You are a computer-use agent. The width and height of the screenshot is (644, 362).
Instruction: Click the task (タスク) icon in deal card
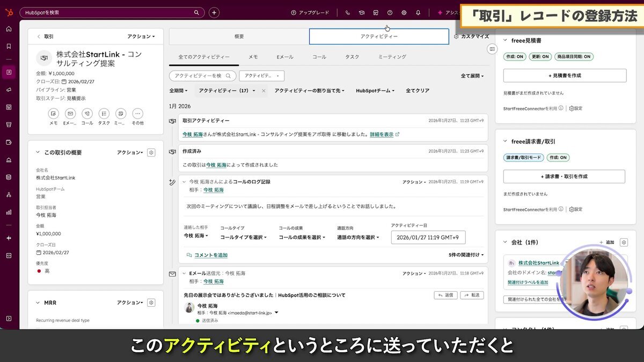104,114
